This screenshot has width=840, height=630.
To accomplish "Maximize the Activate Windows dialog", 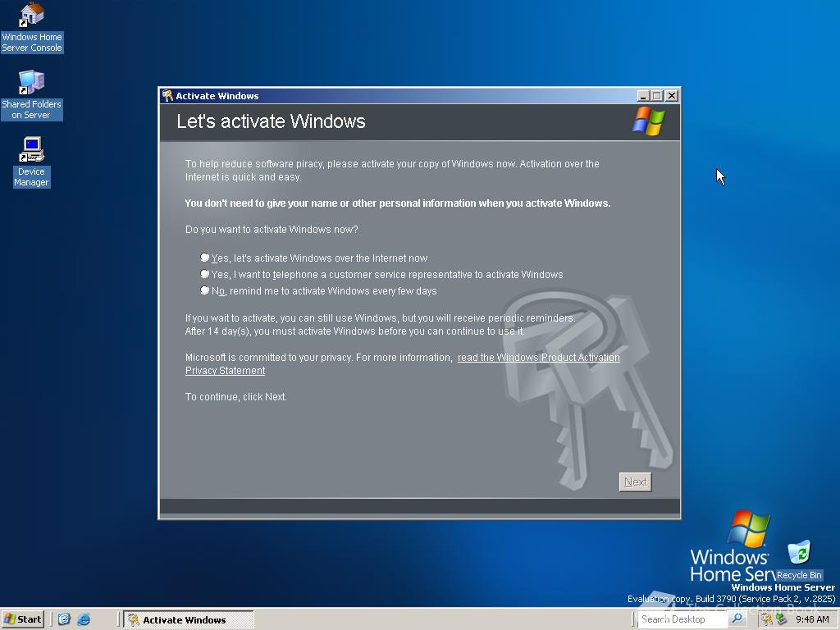I will [657, 96].
